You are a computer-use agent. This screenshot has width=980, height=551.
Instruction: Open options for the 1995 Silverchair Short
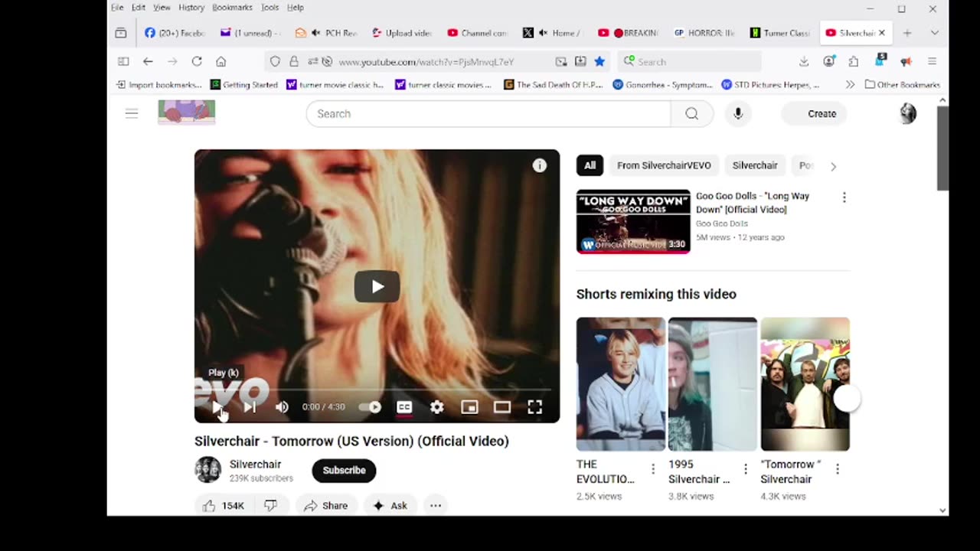[x=745, y=468]
